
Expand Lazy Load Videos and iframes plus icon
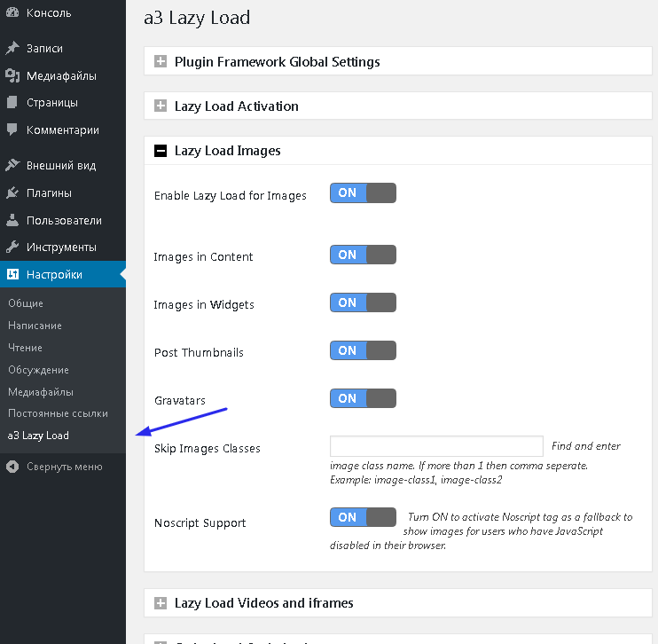pyautogui.click(x=161, y=603)
